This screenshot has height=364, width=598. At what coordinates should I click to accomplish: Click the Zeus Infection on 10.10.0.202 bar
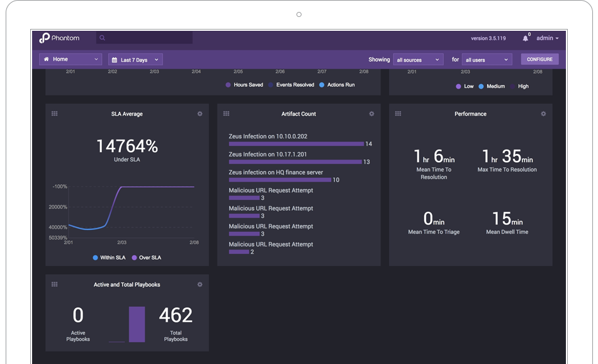pyautogui.click(x=296, y=144)
